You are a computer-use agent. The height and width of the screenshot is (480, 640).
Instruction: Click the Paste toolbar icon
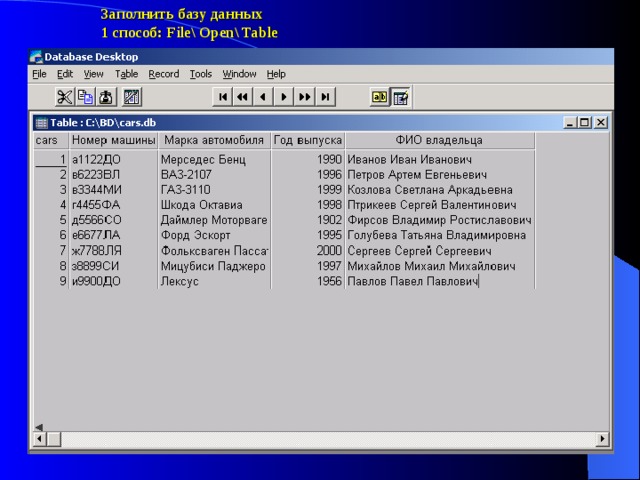[x=107, y=97]
